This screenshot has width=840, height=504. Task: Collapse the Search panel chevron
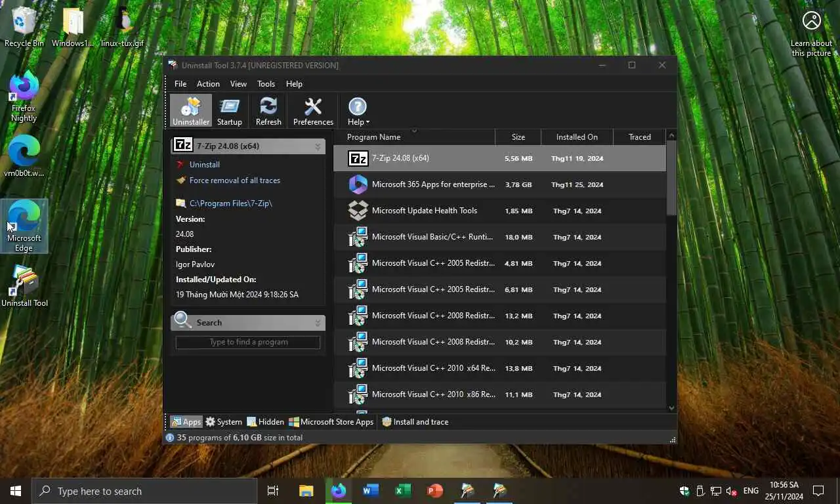point(318,323)
